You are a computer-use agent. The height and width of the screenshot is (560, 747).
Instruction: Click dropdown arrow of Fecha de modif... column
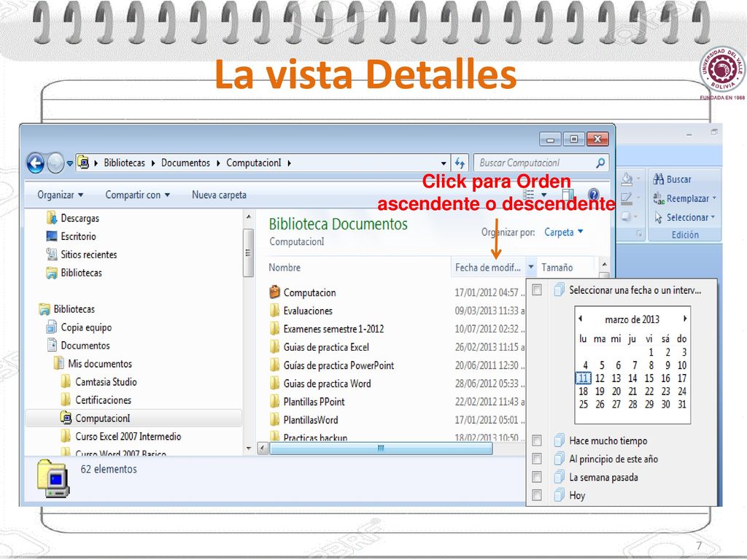point(531,267)
